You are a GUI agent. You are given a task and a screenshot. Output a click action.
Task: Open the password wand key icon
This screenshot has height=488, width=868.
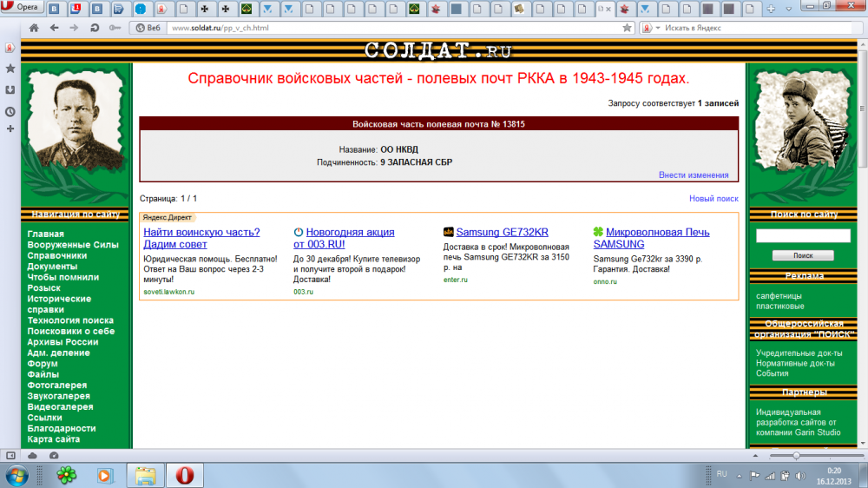(x=115, y=28)
